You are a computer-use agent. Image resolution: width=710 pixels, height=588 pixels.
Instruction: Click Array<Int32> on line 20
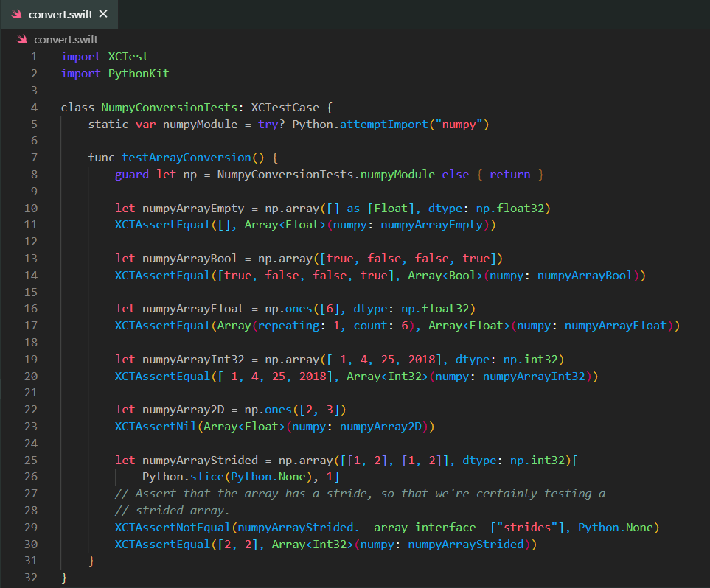pos(387,376)
